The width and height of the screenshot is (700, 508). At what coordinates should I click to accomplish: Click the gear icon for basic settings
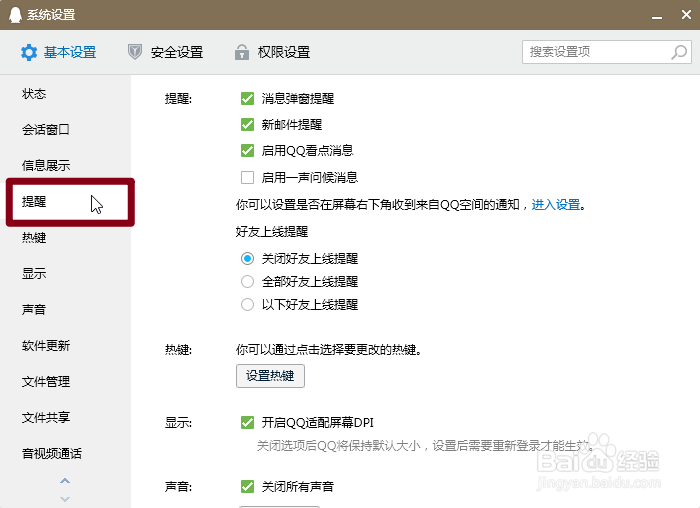click(x=29, y=53)
